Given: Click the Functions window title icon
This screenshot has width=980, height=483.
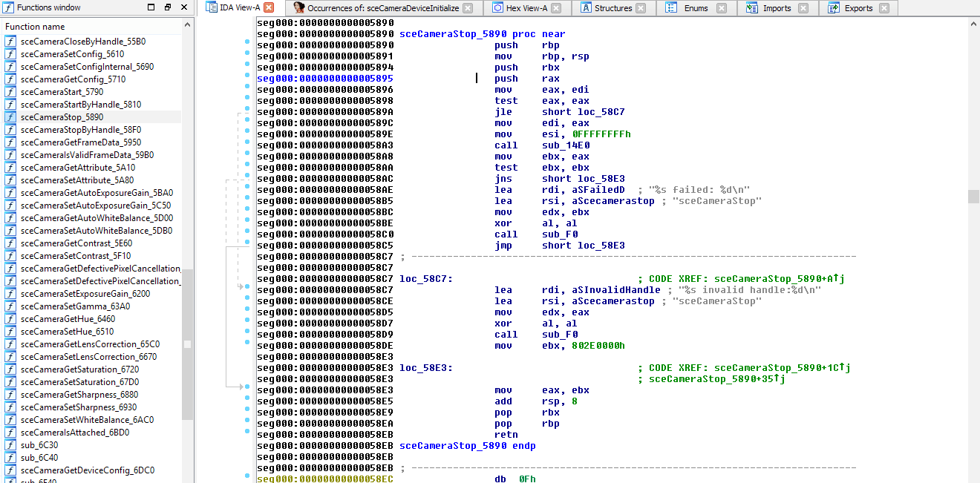Looking at the screenshot, I should click(x=9, y=7).
